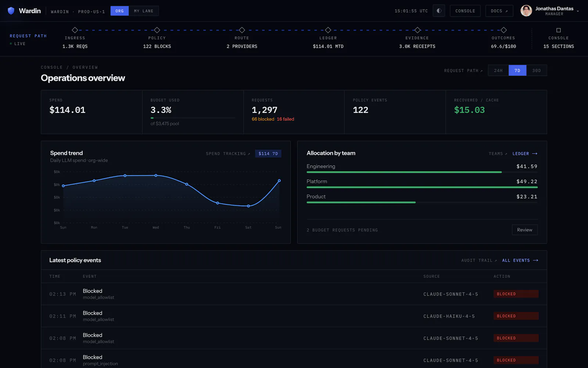Switch scope to ORG
Image resolution: width=588 pixels, height=368 pixels.
click(119, 11)
